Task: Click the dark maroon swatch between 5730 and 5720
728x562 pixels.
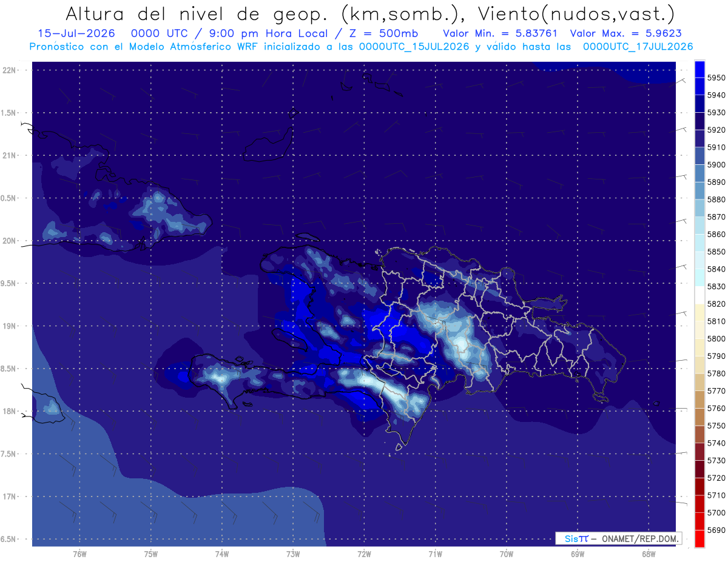Action: (699, 469)
